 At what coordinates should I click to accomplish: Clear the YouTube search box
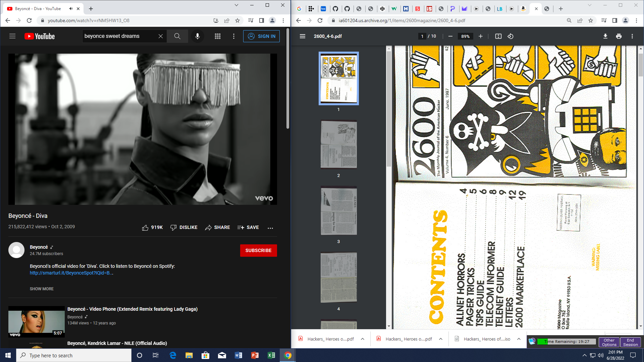(x=161, y=36)
